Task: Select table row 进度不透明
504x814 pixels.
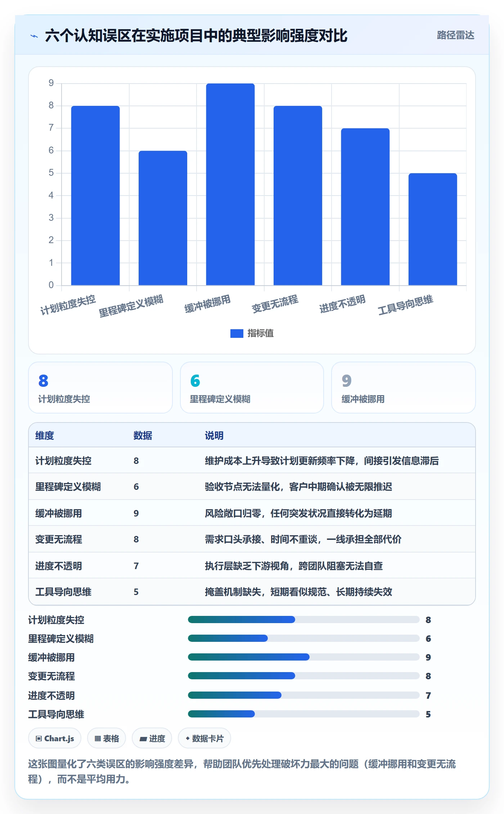Action: tap(252, 565)
